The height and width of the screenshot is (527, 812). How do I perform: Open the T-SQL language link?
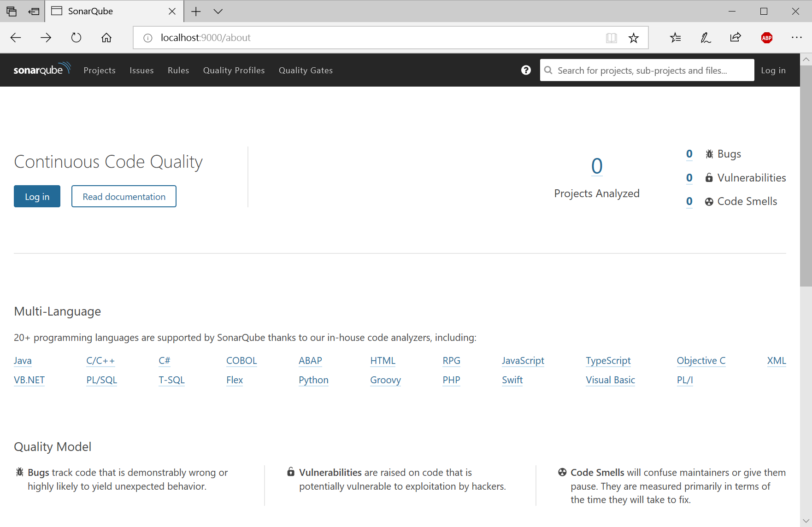[171, 380]
